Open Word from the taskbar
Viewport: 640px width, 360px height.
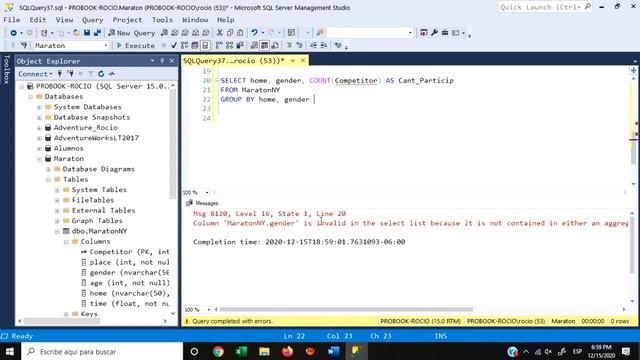(333, 351)
